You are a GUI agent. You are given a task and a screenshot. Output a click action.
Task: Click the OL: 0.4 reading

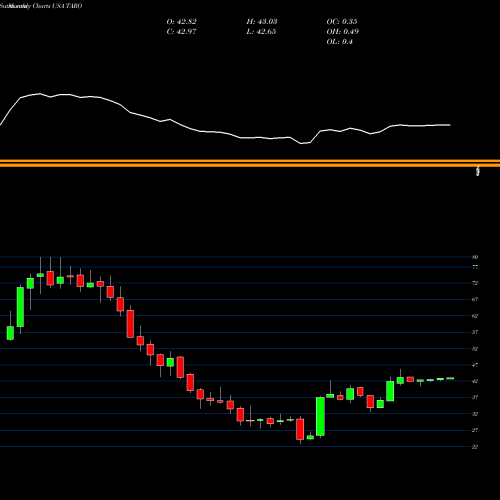(339, 42)
